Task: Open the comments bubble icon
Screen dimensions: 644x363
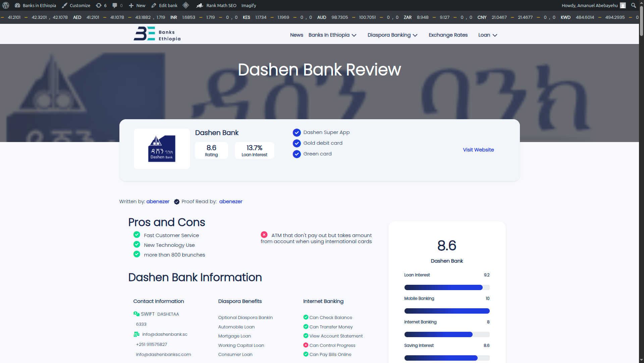Action: point(115,5)
